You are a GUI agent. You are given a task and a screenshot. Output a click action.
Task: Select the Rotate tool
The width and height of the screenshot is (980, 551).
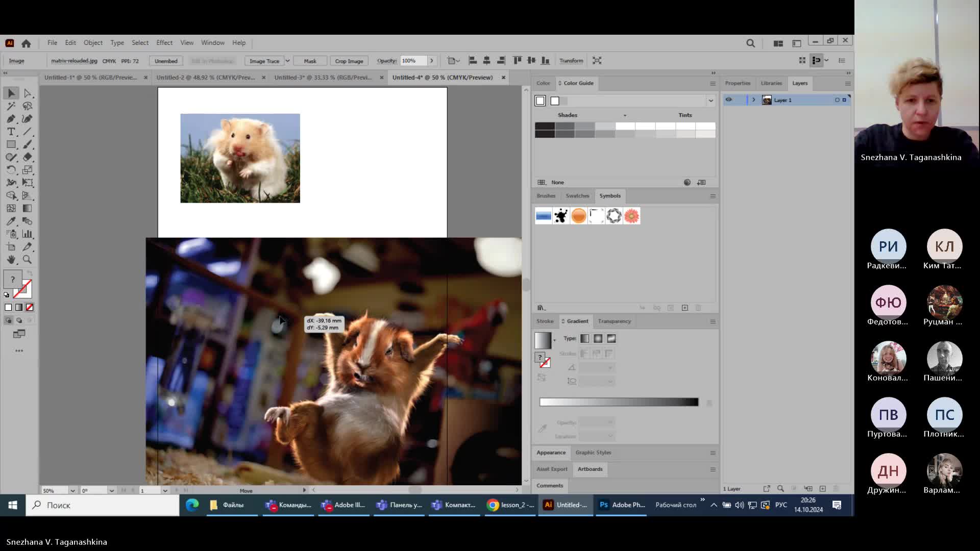coord(11,170)
